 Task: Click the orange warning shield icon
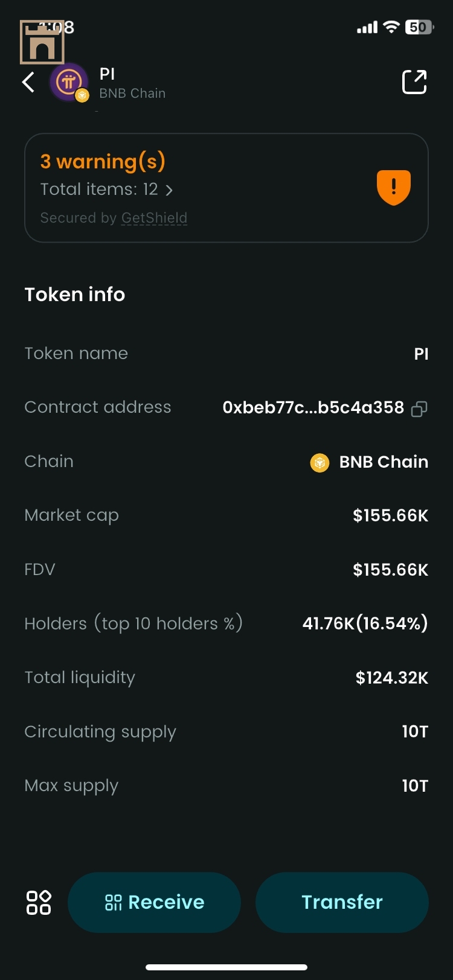pyautogui.click(x=394, y=187)
